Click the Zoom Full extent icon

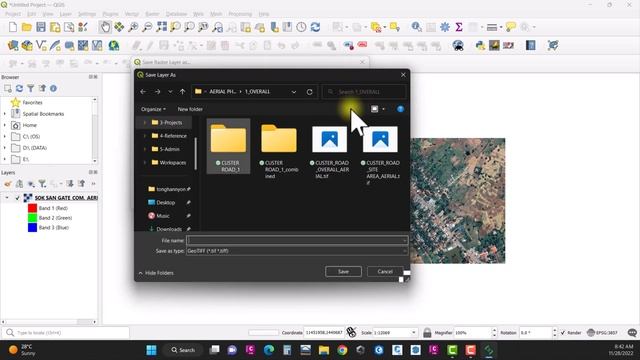(x=162, y=27)
